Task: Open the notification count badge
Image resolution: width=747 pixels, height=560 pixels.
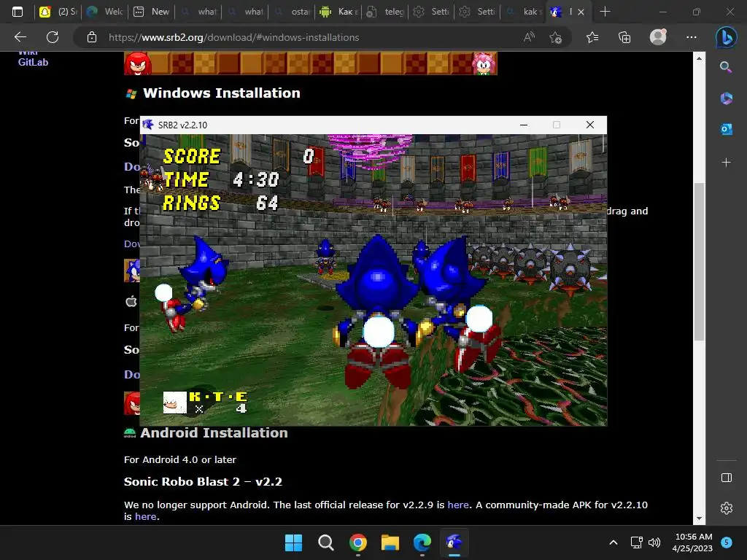Action: click(x=727, y=542)
